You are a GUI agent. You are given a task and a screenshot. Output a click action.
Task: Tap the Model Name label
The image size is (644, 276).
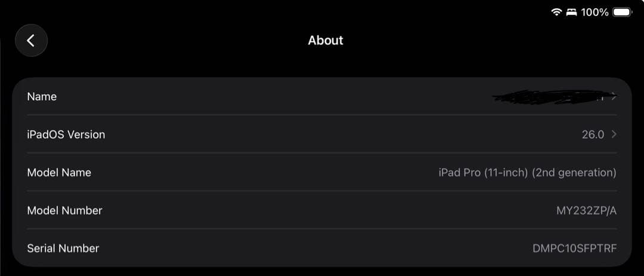click(59, 173)
